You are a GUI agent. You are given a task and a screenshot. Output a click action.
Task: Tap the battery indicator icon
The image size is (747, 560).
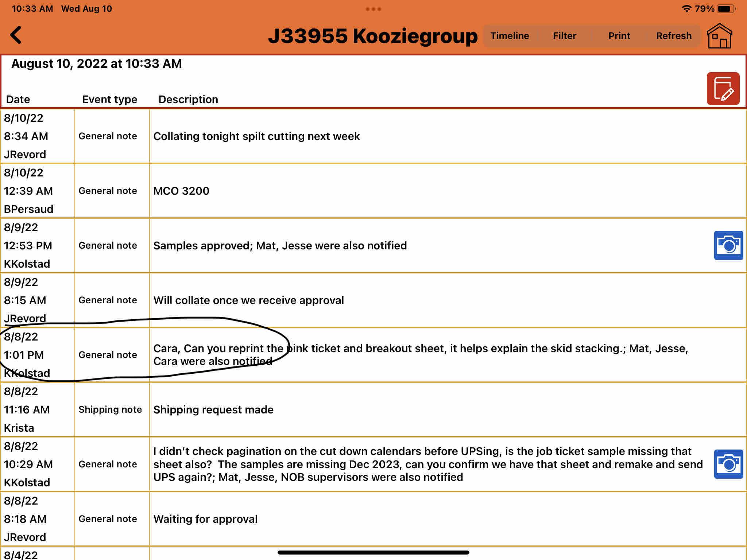coord(726,9)
